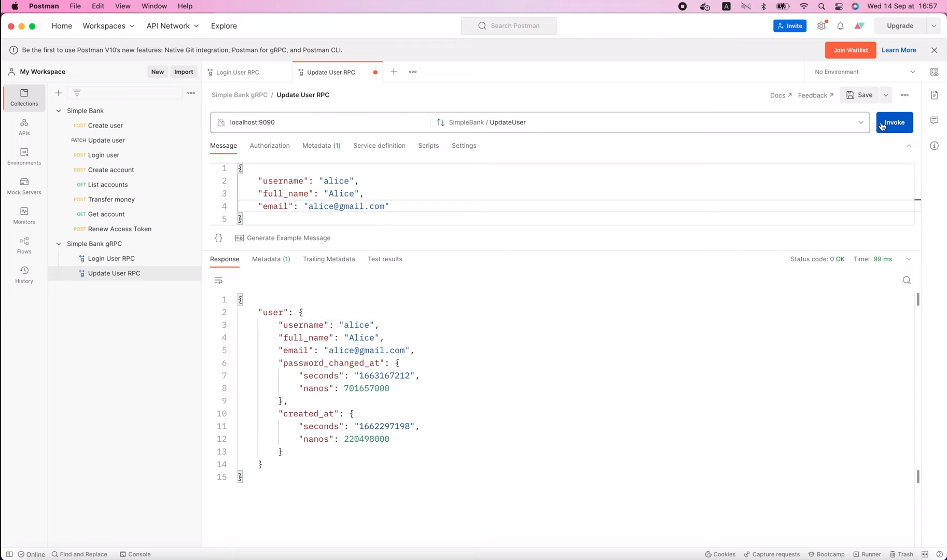Dismiss the Postman V10 banner
Viewport: 947px width, 560px height.
point(934,50)
